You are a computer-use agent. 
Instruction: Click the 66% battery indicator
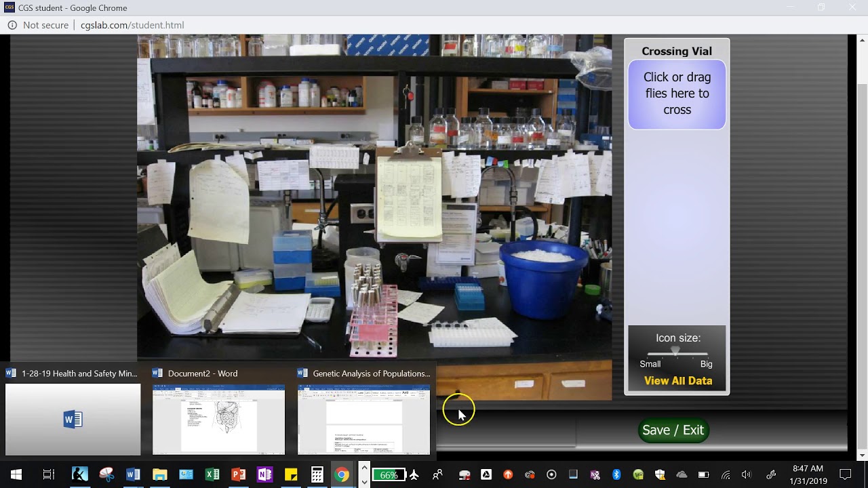389,474
